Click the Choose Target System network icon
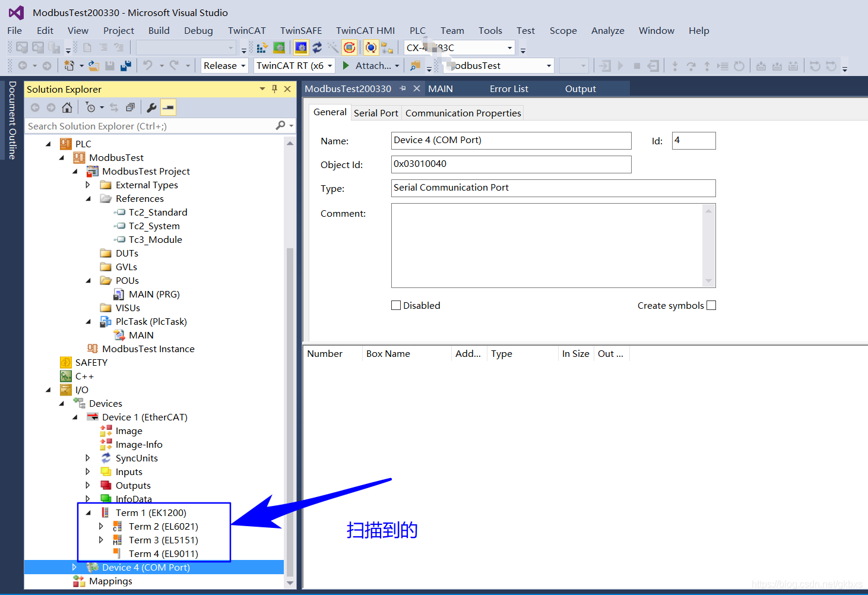868x595 pixels. (387, 48)
